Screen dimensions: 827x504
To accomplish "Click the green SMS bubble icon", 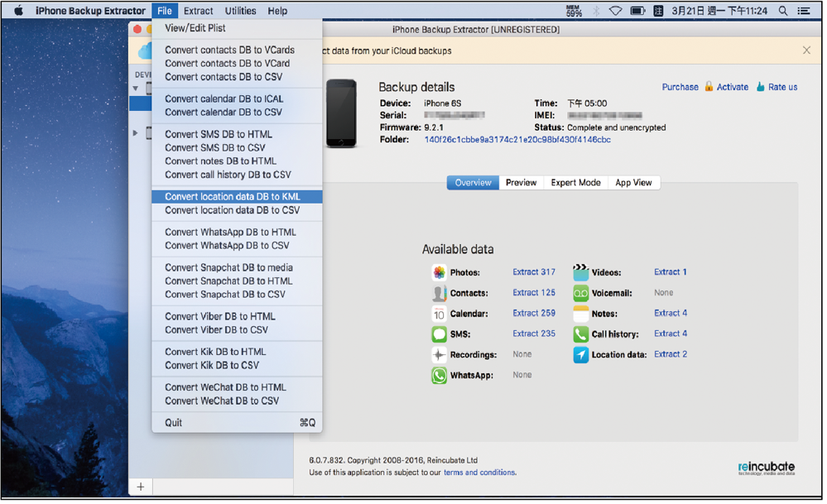I will pyautogui.click(x=439, y=334).
